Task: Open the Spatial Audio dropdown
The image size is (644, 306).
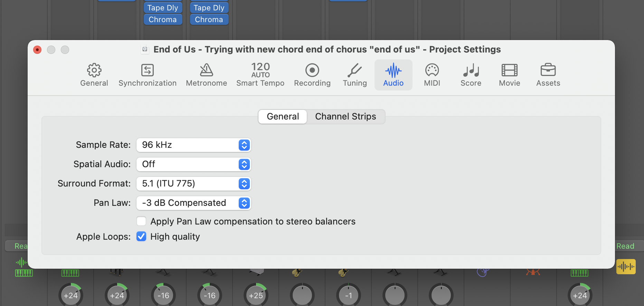Action: pos(194,164)
